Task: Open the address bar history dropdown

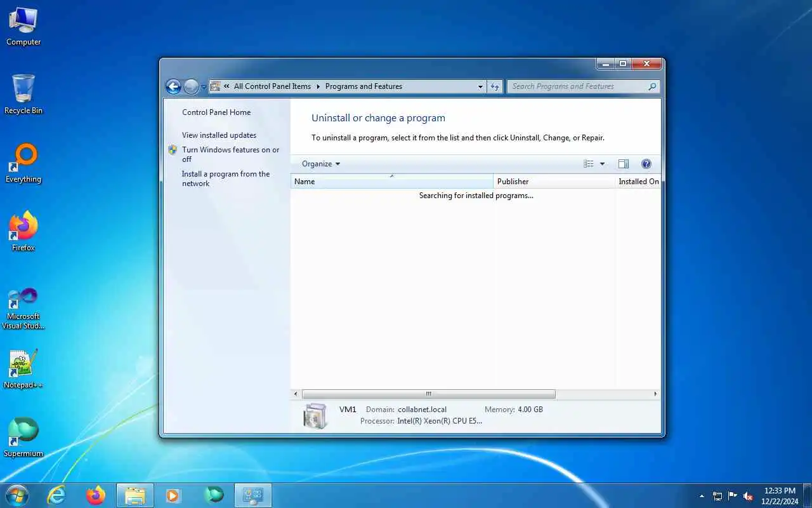Action: (480, 86)
